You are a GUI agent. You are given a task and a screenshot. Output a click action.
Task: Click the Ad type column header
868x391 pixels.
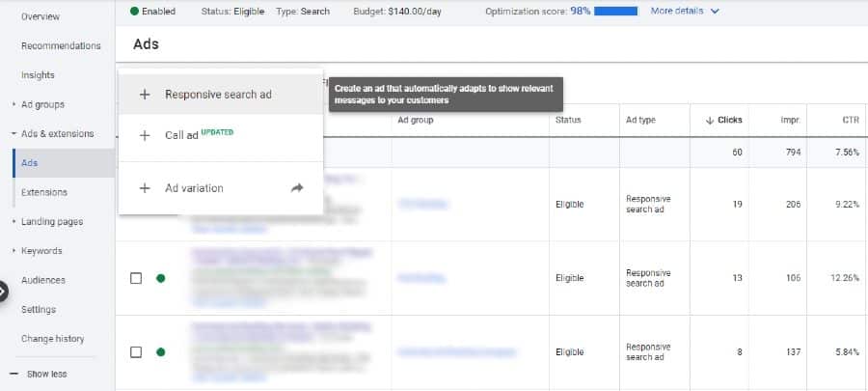point(640,120)
